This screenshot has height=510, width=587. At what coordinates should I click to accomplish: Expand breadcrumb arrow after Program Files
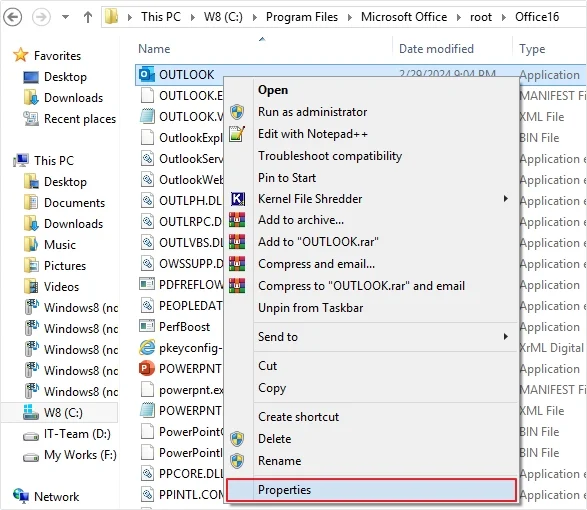(350, 17)
